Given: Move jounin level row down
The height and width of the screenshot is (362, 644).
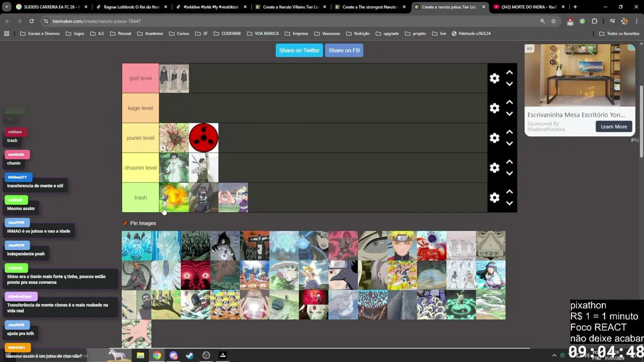Looking at the screenshot, I should tap(509, 143).
